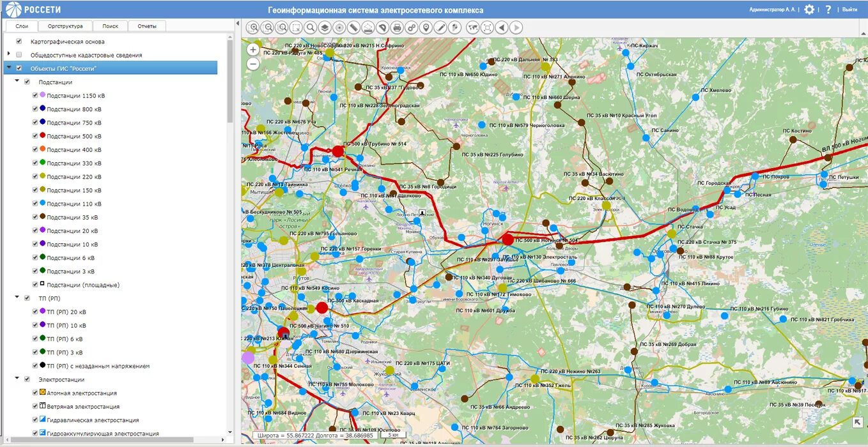
Task: Select the ruler distance measure tool
Action: [353, 27]
